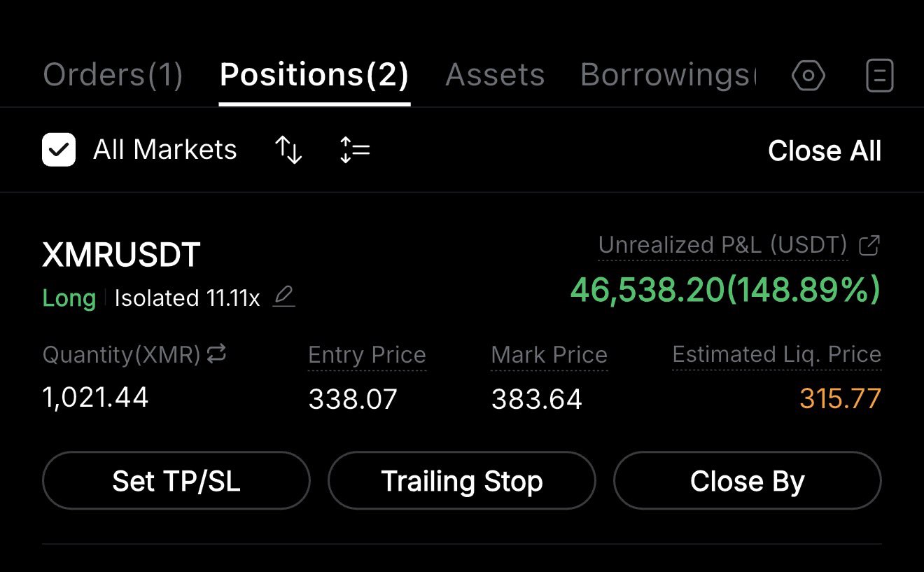Open the order history document icon
The image size is (924, 572).
coord(879,76)
